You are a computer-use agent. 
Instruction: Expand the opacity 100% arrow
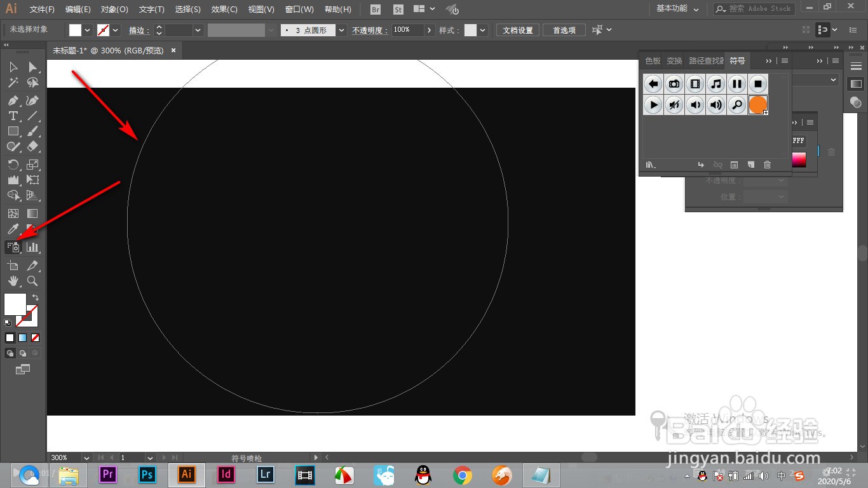(430, 30)
